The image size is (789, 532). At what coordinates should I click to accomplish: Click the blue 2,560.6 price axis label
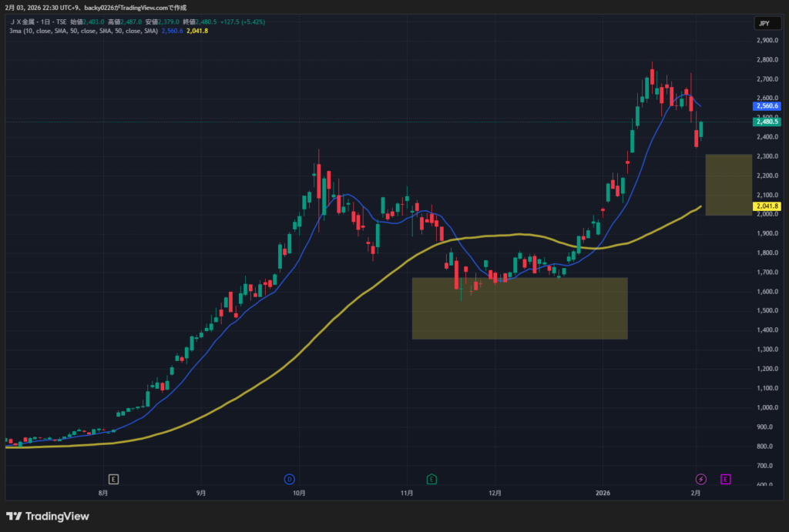(x=767, y=106)
